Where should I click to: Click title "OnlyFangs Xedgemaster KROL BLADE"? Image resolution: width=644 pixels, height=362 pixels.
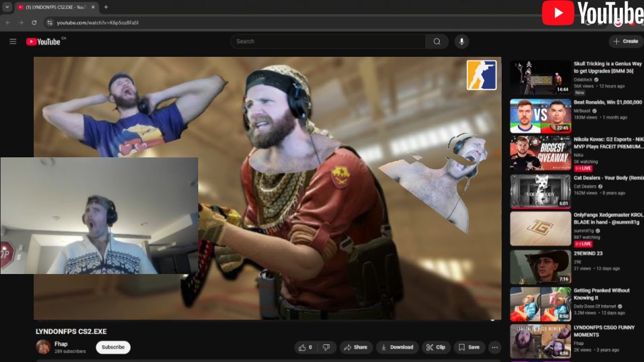[609, 218]
